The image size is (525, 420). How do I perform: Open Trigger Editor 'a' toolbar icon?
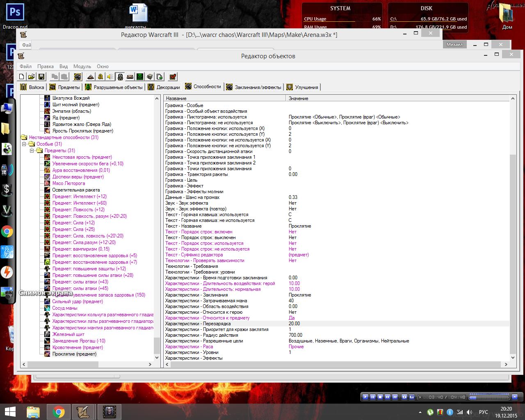pos(100,77)
